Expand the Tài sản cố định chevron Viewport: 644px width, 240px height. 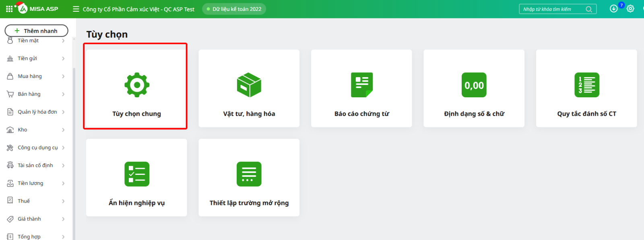[63, 165]
